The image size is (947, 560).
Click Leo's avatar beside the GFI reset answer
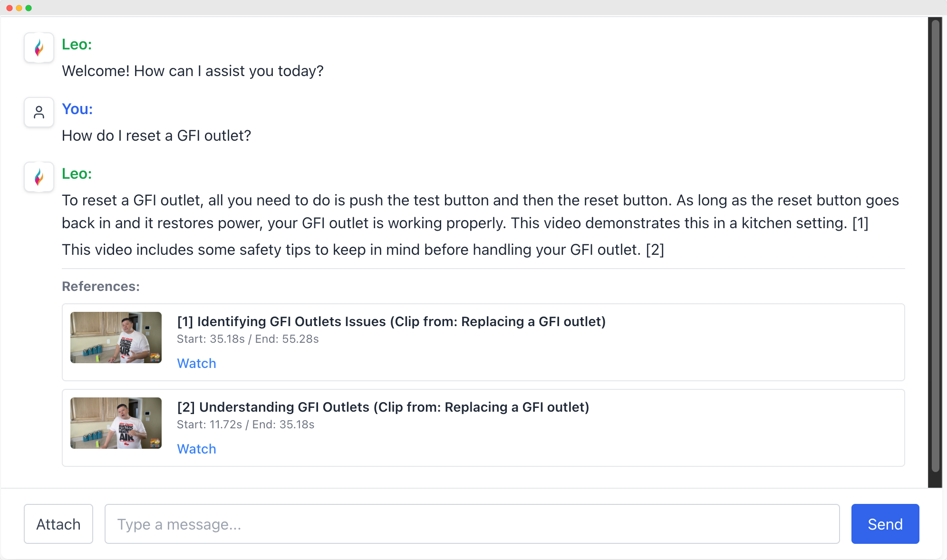[x=39, y=177]
